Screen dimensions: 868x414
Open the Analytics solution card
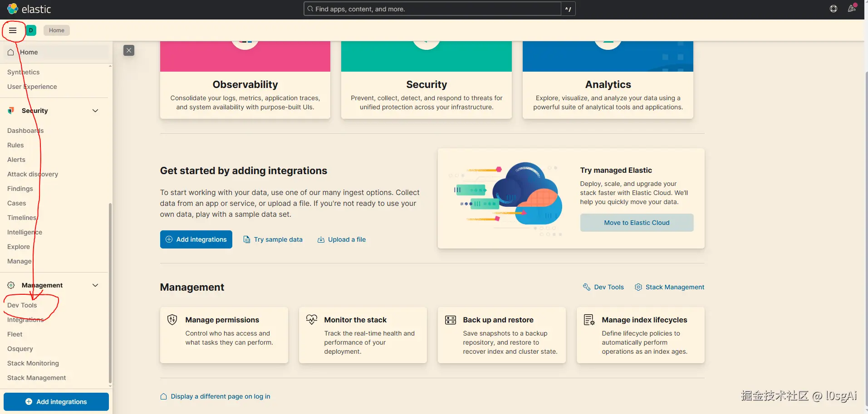pyautogui.click(x=608, y=80)
